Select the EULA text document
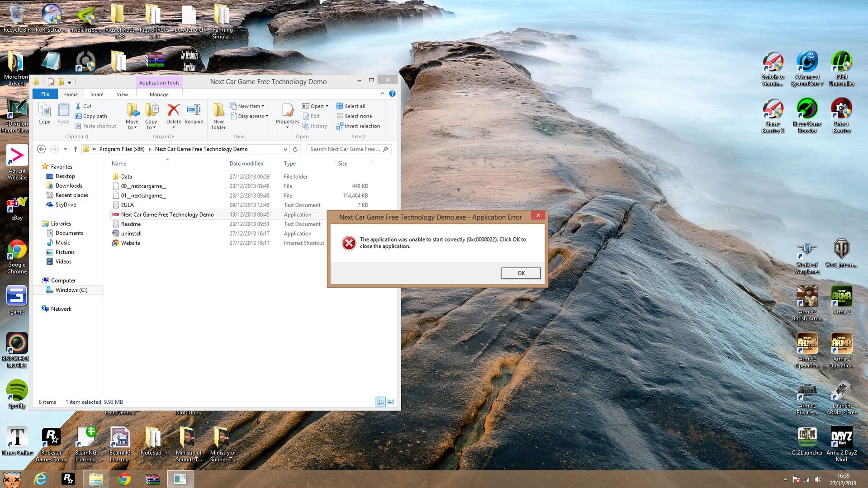868x488 pixels. click(x=127, y=205)
